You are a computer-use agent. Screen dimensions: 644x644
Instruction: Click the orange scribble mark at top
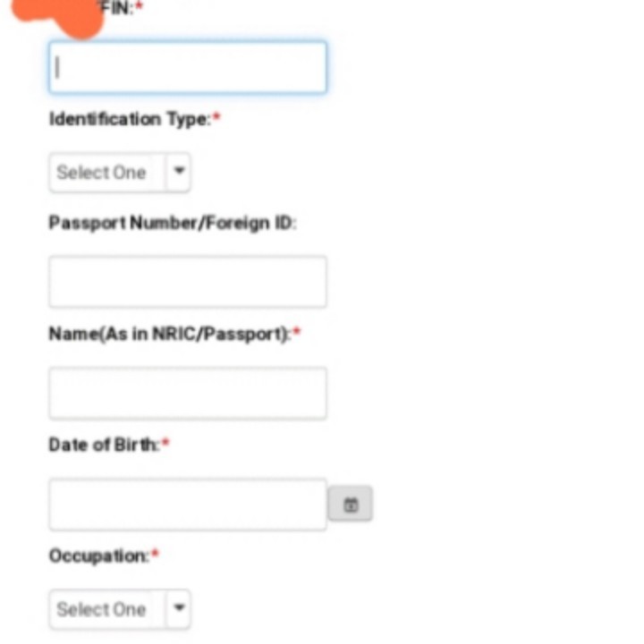[63, 16]
